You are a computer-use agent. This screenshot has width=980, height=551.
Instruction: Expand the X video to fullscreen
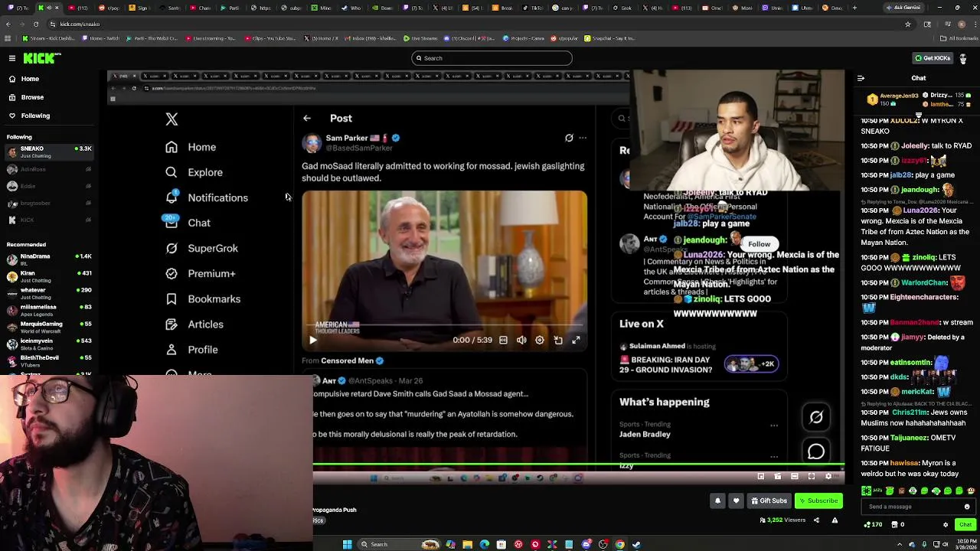tap(576, 340)
